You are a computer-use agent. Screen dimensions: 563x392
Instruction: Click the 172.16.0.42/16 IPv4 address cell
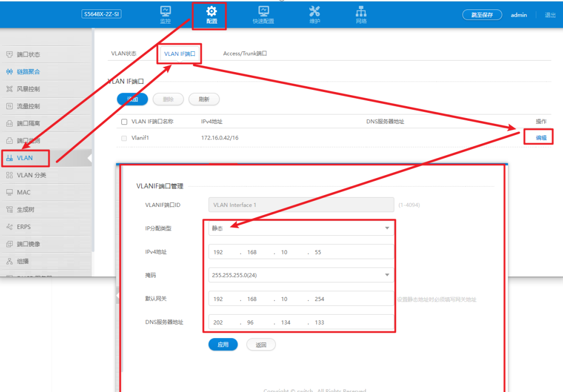tap(220, 137)
